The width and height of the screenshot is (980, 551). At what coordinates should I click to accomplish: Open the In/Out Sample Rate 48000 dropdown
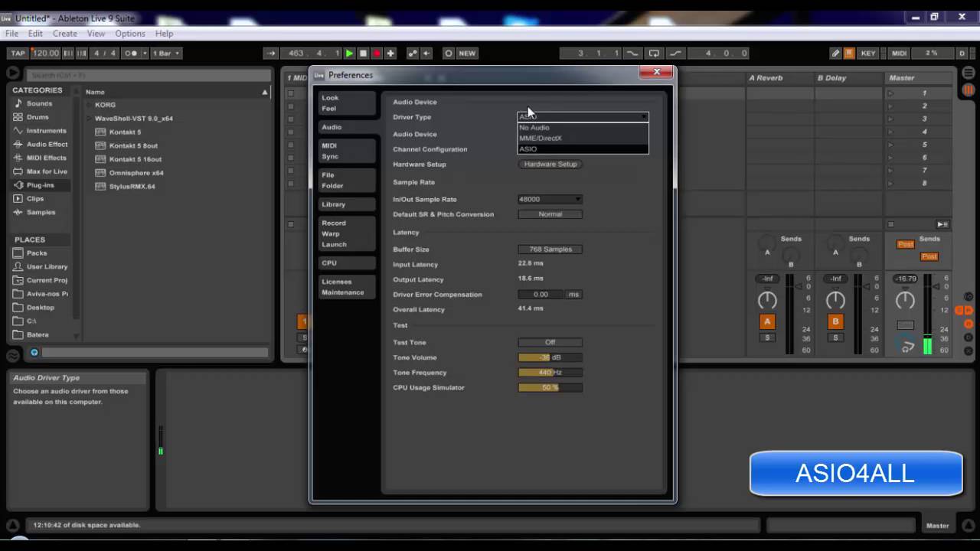click(x=550, y=199)
